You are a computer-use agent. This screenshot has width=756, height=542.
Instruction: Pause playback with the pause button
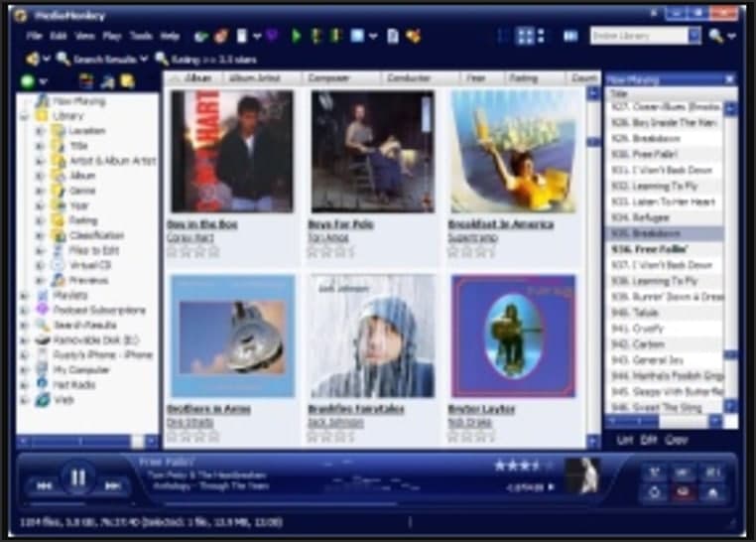77,477
